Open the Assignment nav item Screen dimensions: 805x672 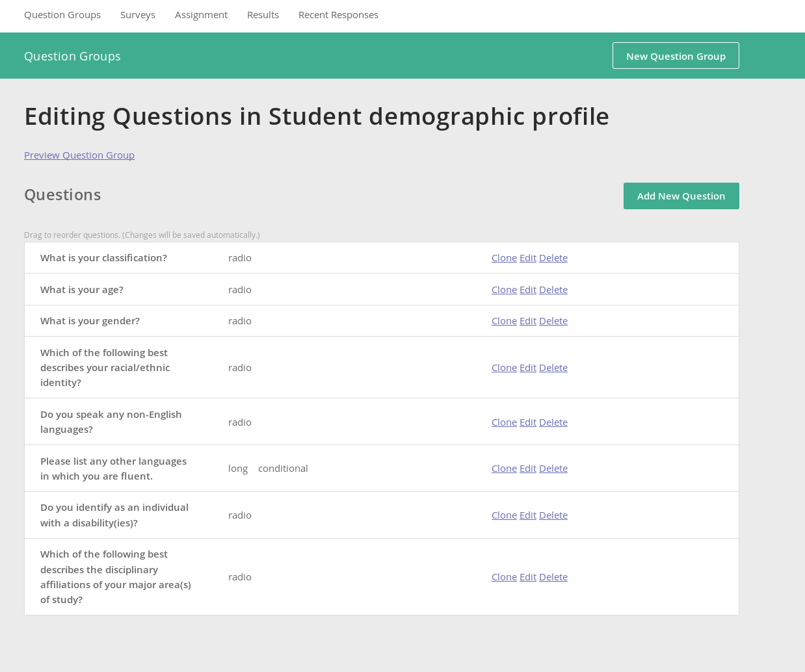coord(201,14)
